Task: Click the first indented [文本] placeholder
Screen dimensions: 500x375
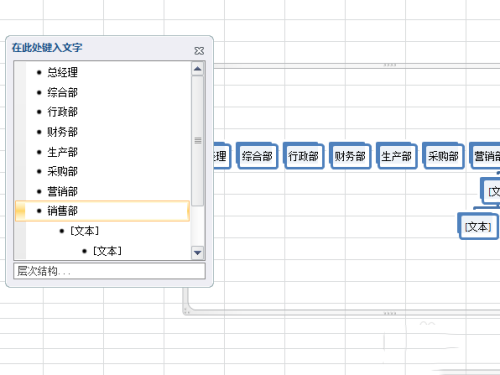Action: tap(85, 231)
